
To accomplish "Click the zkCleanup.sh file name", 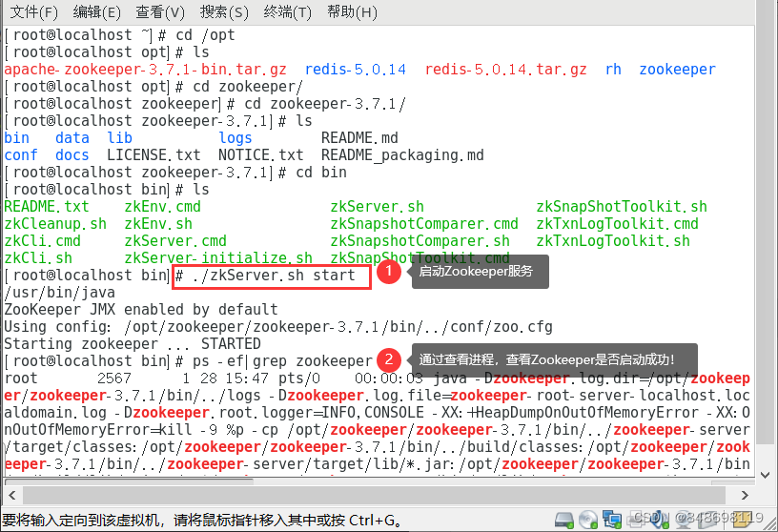I will 55,224.
